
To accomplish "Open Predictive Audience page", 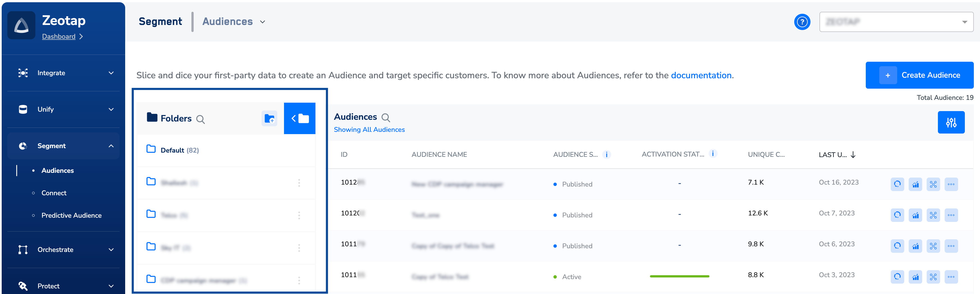I will pyautogui.click(x=72, y=216).
